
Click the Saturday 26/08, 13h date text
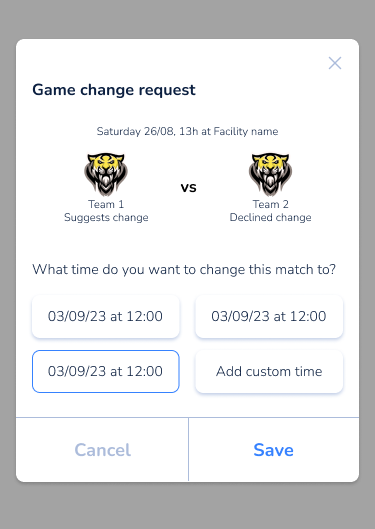[x=147, y=131]
